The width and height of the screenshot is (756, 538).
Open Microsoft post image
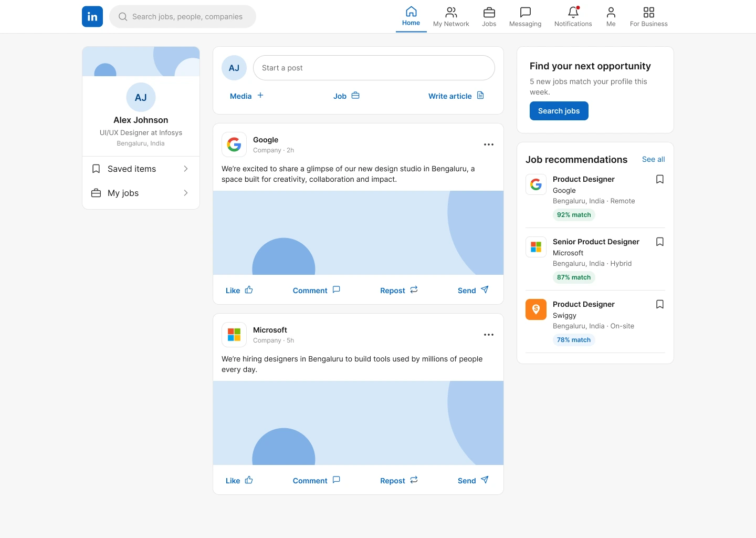358,423
